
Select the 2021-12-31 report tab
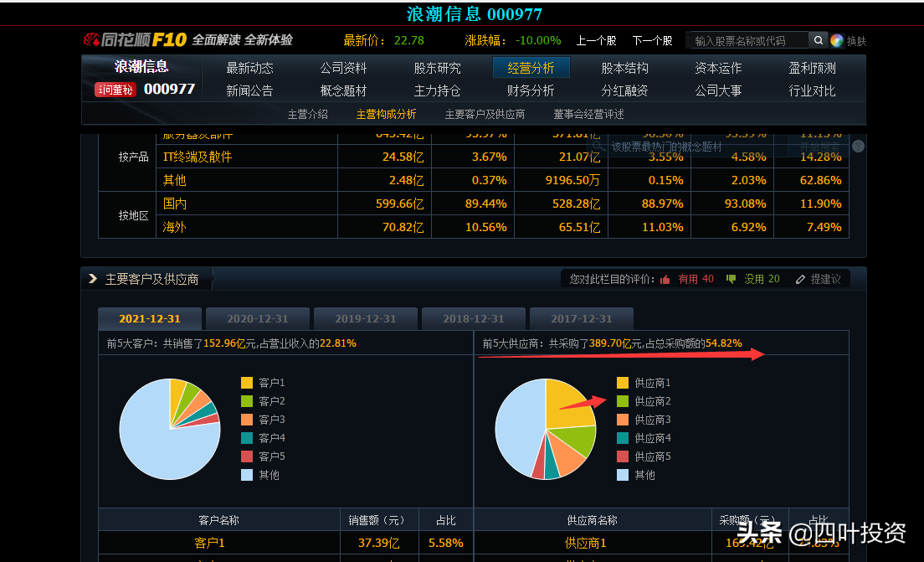pos(150,318)
